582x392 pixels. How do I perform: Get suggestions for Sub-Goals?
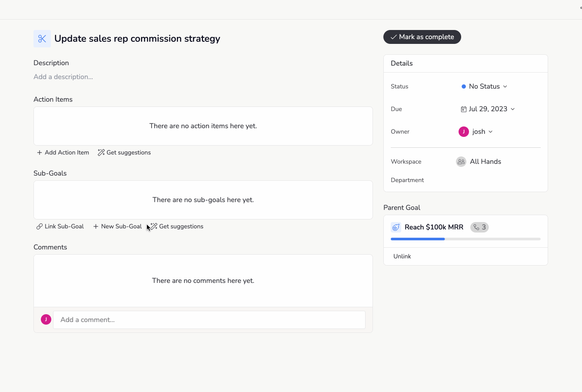(177, 226)
